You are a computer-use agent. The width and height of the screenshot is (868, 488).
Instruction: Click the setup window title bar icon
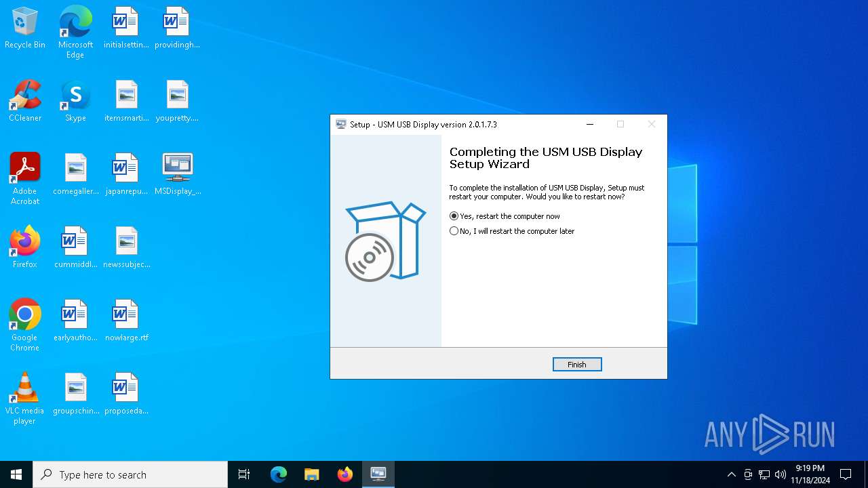coord(341,124)
